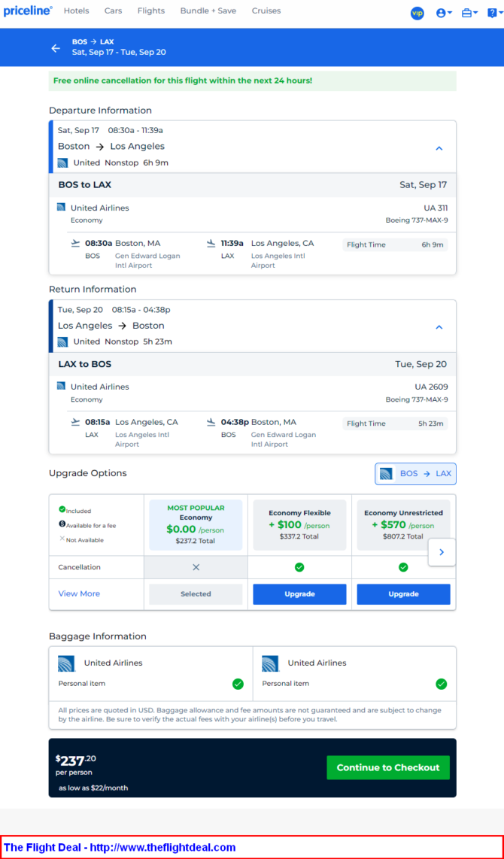Show next upgrade options with right chevron
Screen dimensions: 504x859
tap(442, 552)
